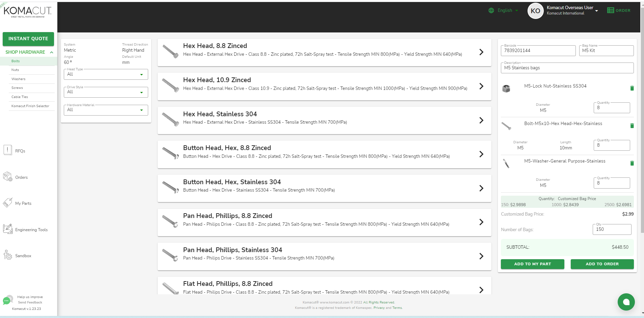Open the chat support bubble
The image size is (644, 318).
pos(626,302)
